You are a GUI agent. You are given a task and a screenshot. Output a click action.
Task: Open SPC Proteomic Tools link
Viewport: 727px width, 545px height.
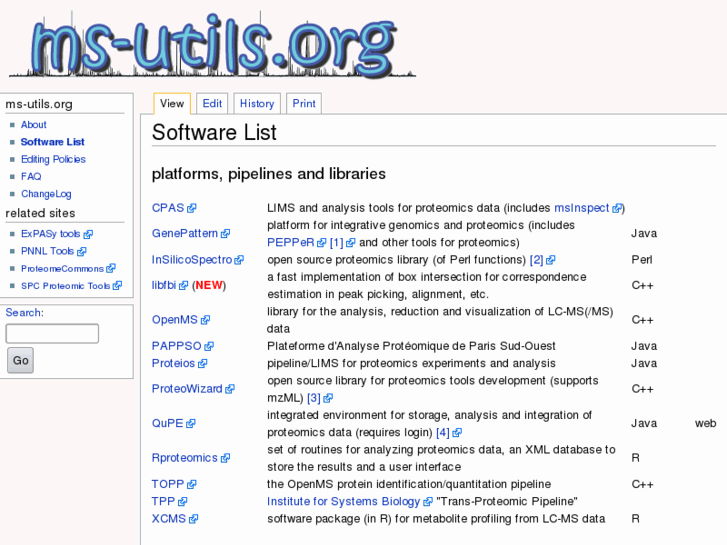tap(65, 286)
